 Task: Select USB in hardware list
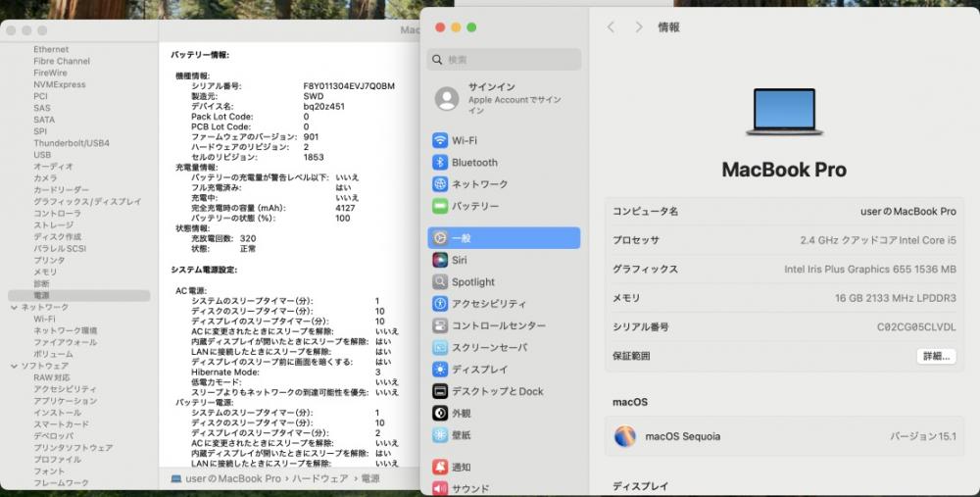coord(42,155)
